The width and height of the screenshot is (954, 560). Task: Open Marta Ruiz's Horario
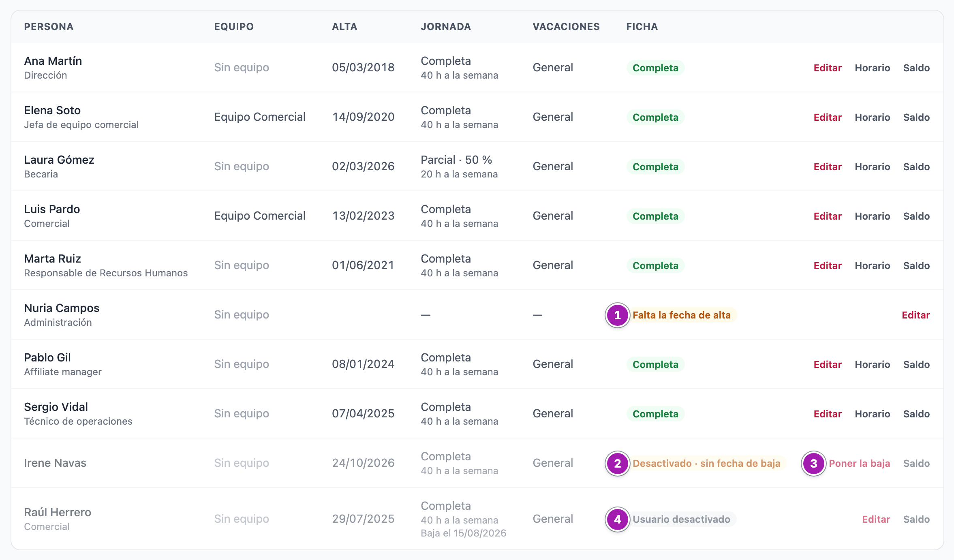(872, 265)
